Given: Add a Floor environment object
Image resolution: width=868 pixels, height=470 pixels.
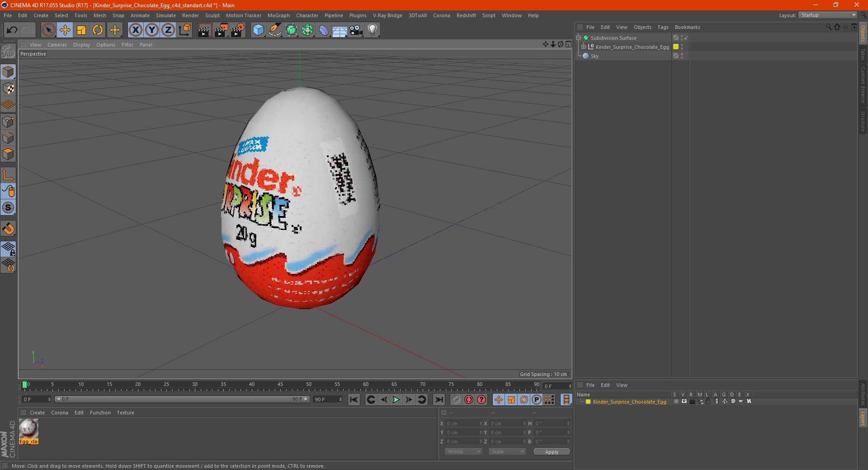Looking at the screenshot, I should pyautogui.click(x=340, y=30).
